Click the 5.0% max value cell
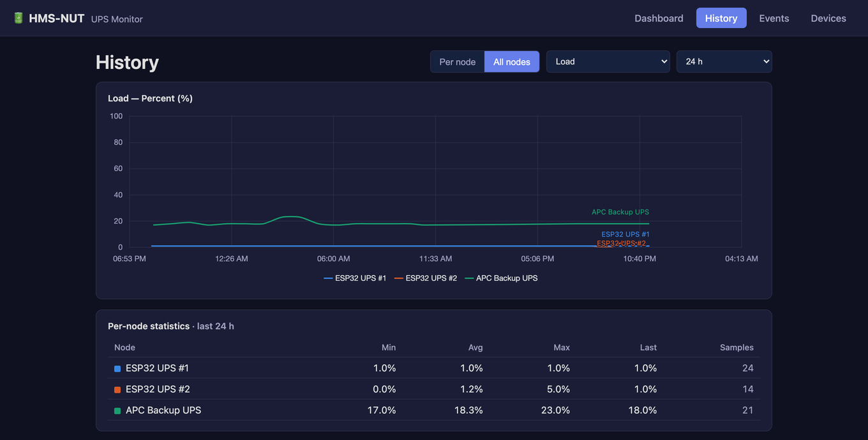Viewport: 868px width, 440px height. tap(558, 389)
